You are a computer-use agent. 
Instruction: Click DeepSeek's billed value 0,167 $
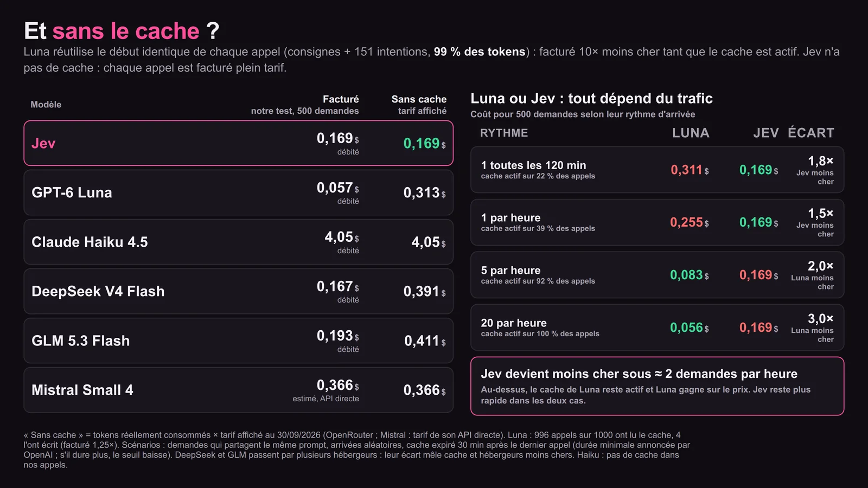pos(337,287)
